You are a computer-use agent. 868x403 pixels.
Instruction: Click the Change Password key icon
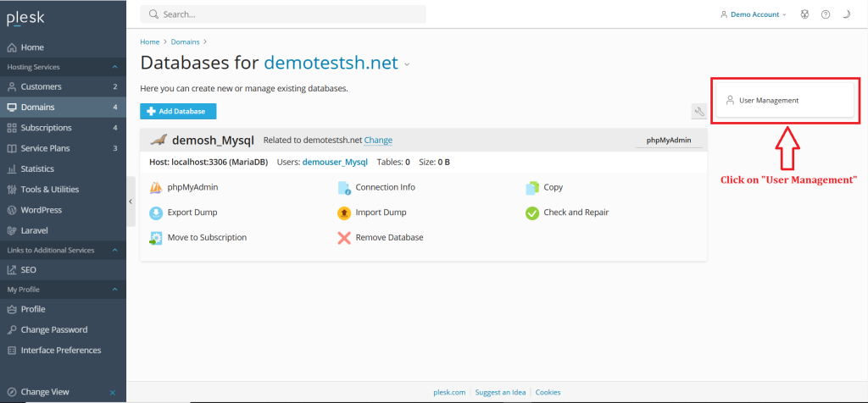12,329
